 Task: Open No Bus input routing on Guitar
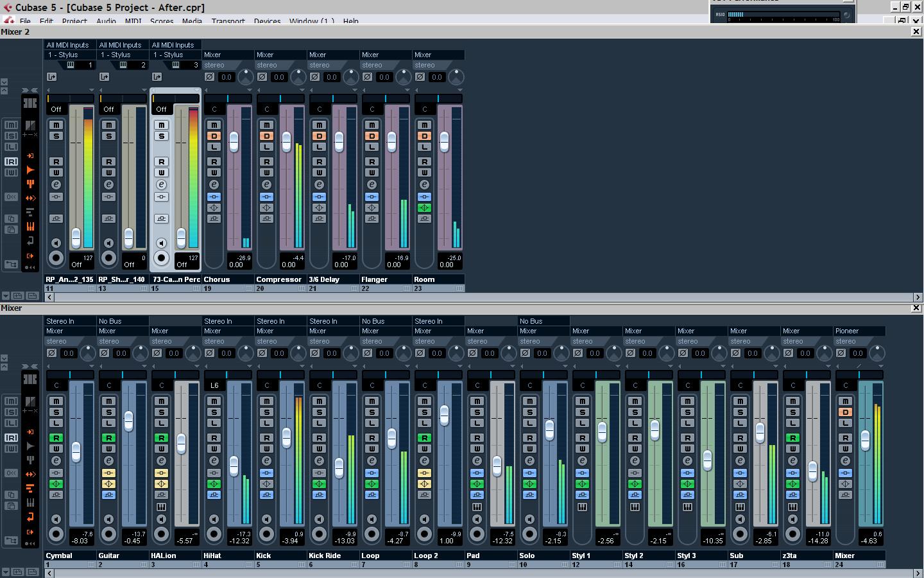point(123,321)
